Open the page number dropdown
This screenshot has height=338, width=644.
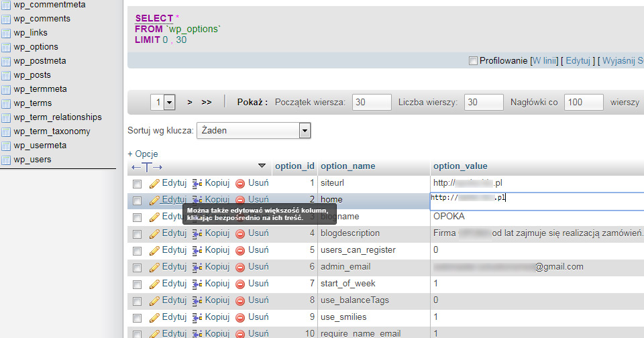(x=163, y=102)
